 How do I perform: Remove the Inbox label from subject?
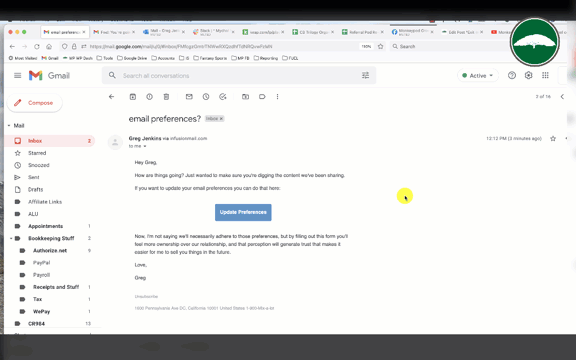pos(221,119)
